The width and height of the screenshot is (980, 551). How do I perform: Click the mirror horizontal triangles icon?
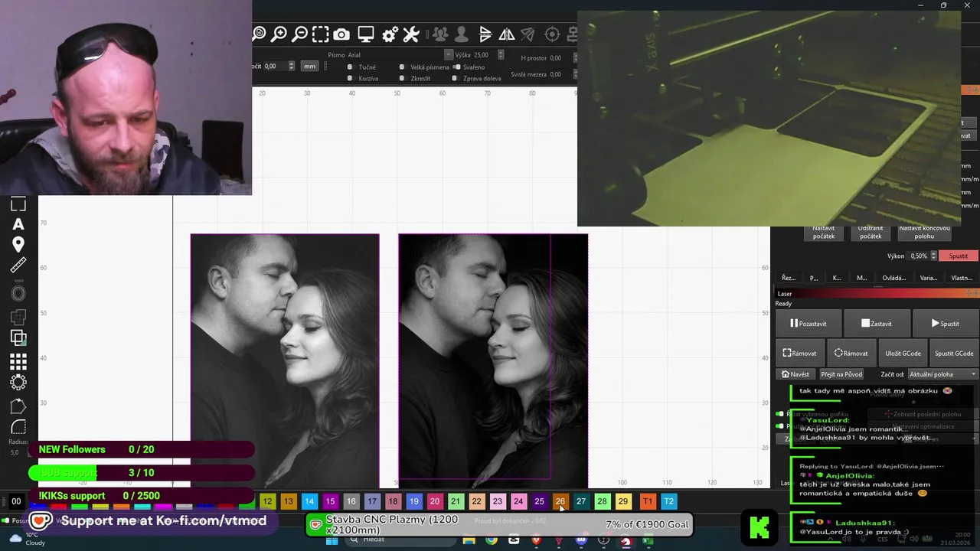(507, 34)
